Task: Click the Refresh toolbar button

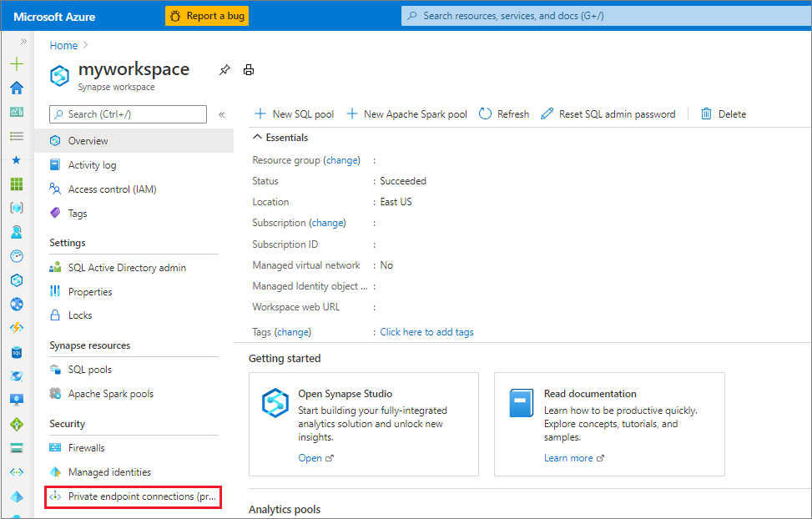Action: (504, 114)
